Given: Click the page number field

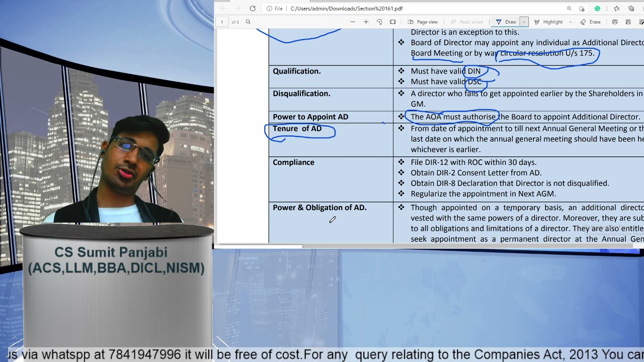Looking at the screenshot, I should coord(222,22).
